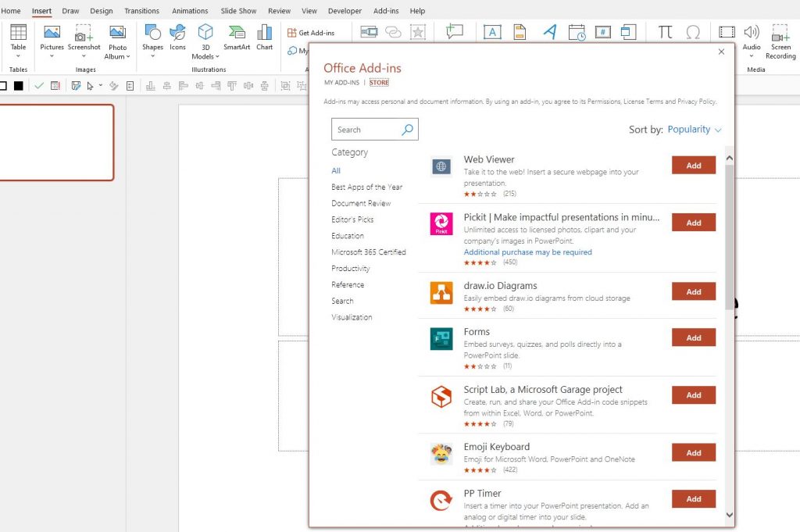Add a new Comment from ribbon
The width and height of the screenshot is (800, 532).
click(x=454, y=31)
